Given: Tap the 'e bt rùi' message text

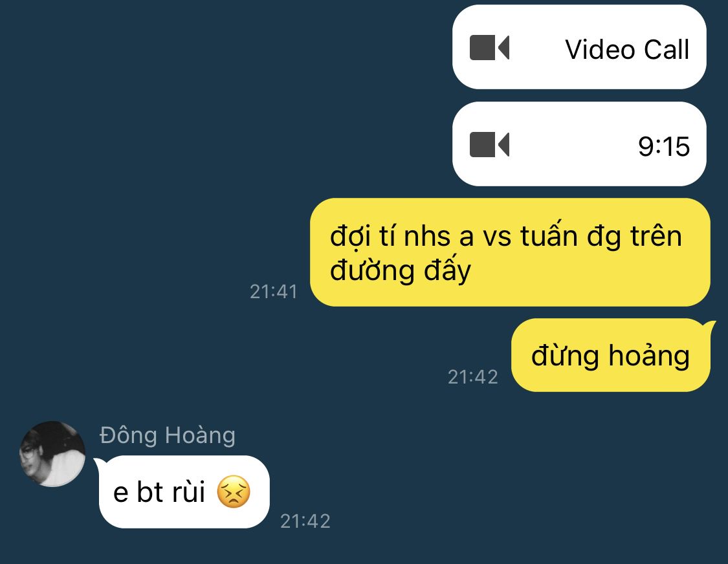Looking at the screenshot, I should [x=159, y=492].
